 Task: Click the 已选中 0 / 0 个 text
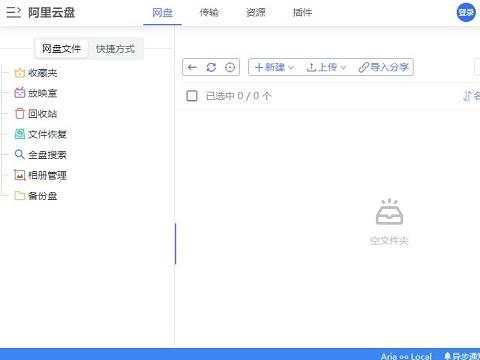tap(238, 96)
